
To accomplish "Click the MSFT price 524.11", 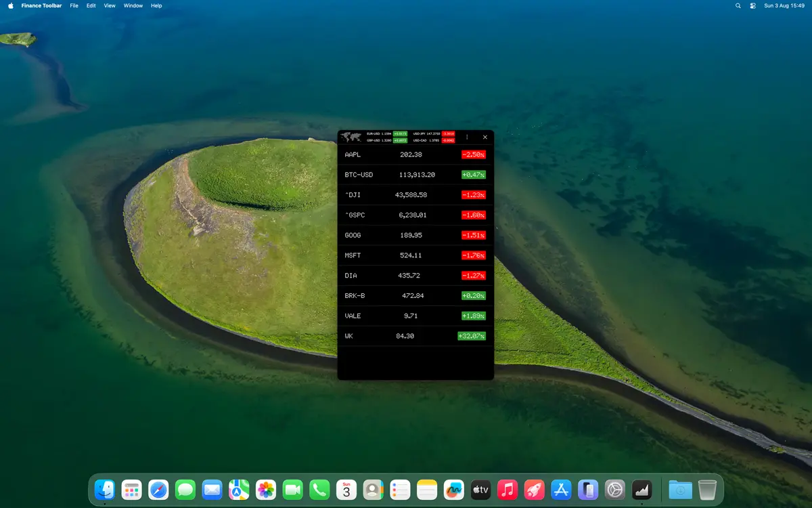I will tap(411, 255).
